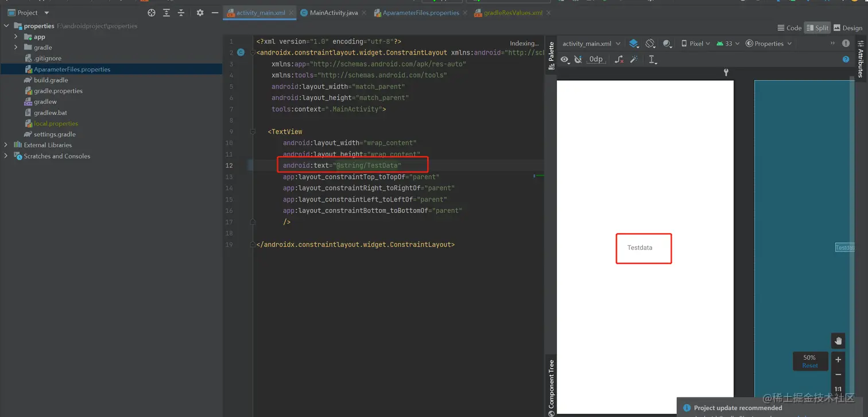Place cursor on android:text attribute line
The height and width of the screenshot is (417, 868).
pyautogui.click(x=342, y=165)
